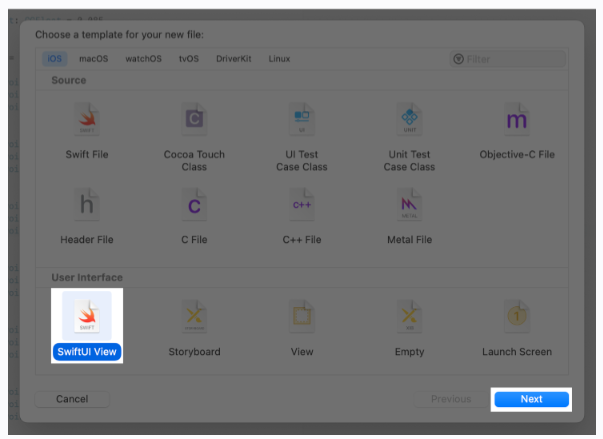Open the watchOS platform tab

tap(143, 59)
